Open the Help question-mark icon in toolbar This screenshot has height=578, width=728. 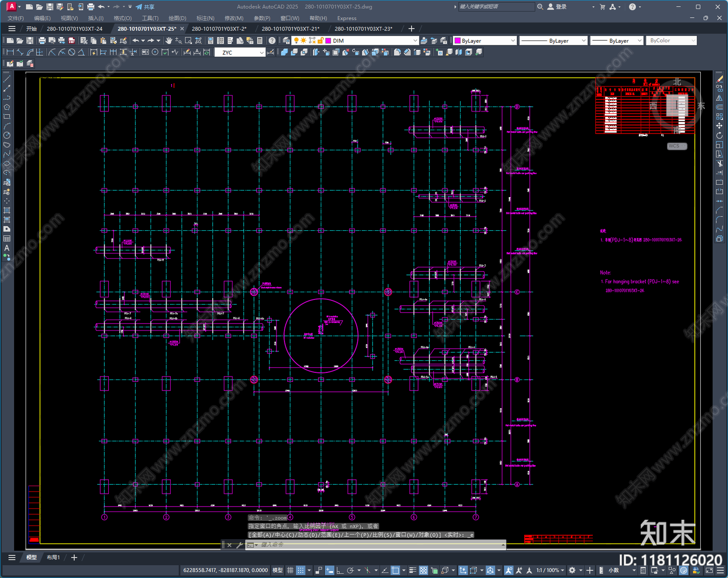(x=272, y=41)
